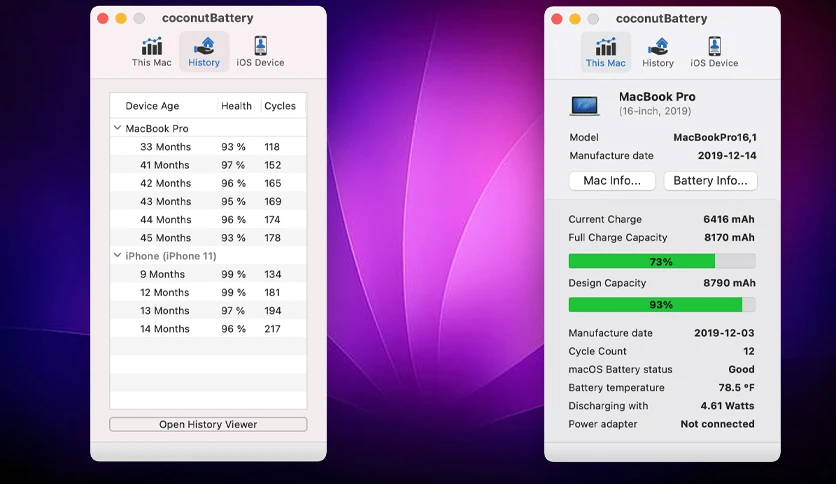Click the 6416 mAh current charge value

point(729,219)
